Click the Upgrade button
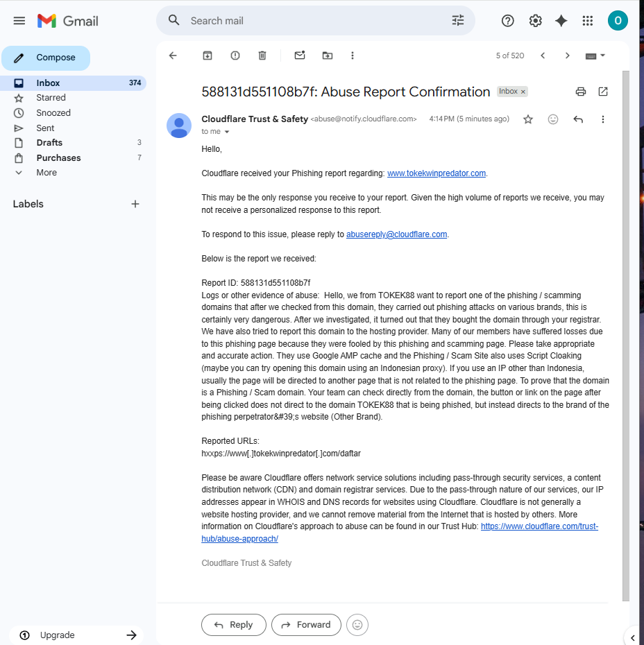Image resolution: width=644 pixels, height=645 pixels. coord(76,635)
